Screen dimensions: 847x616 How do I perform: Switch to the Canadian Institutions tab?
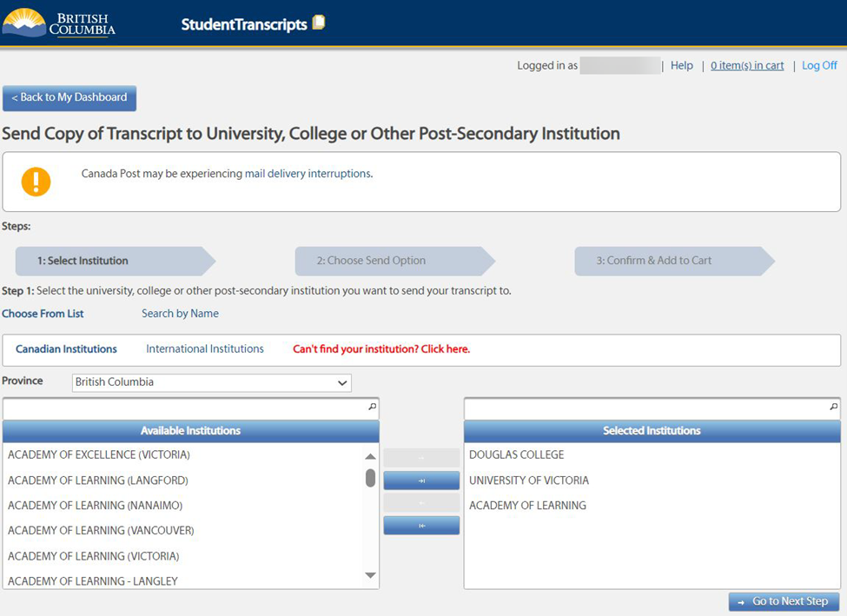(x=66, y=348)
